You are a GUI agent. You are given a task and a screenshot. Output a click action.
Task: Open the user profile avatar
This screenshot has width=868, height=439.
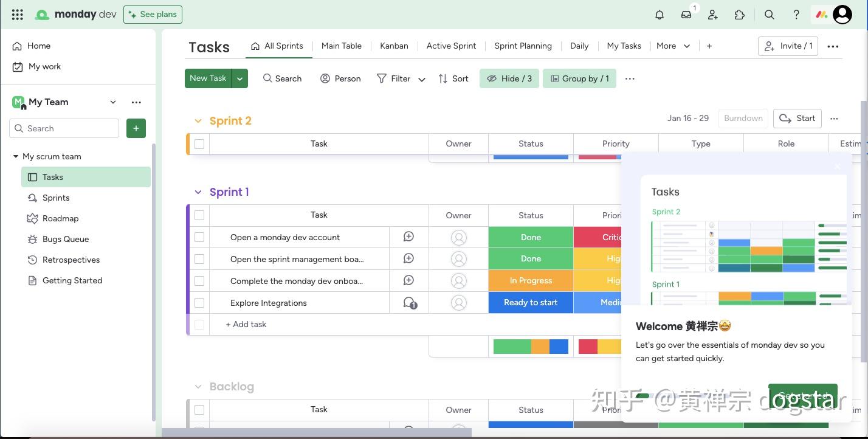(842, 15)
